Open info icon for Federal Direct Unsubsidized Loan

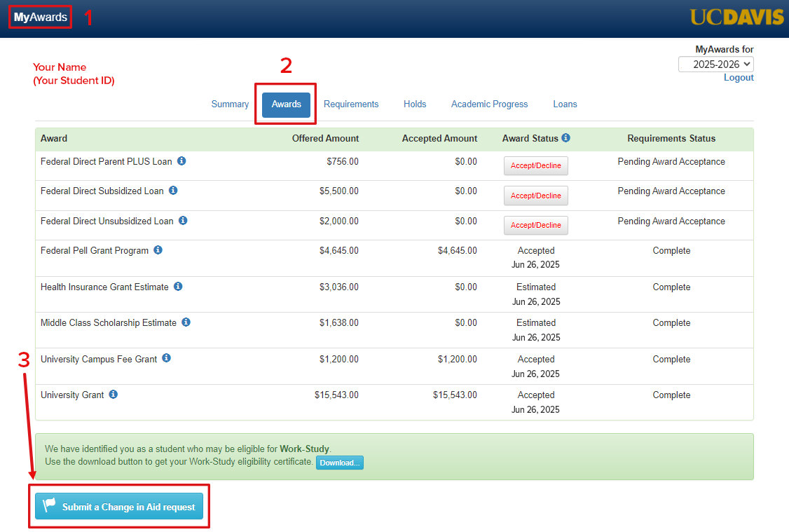point(183,221)
